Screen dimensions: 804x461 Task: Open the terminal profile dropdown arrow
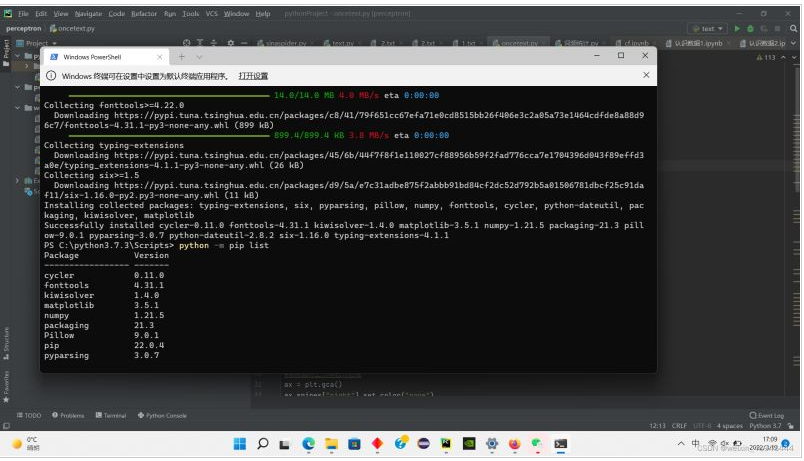click(199, 57)
